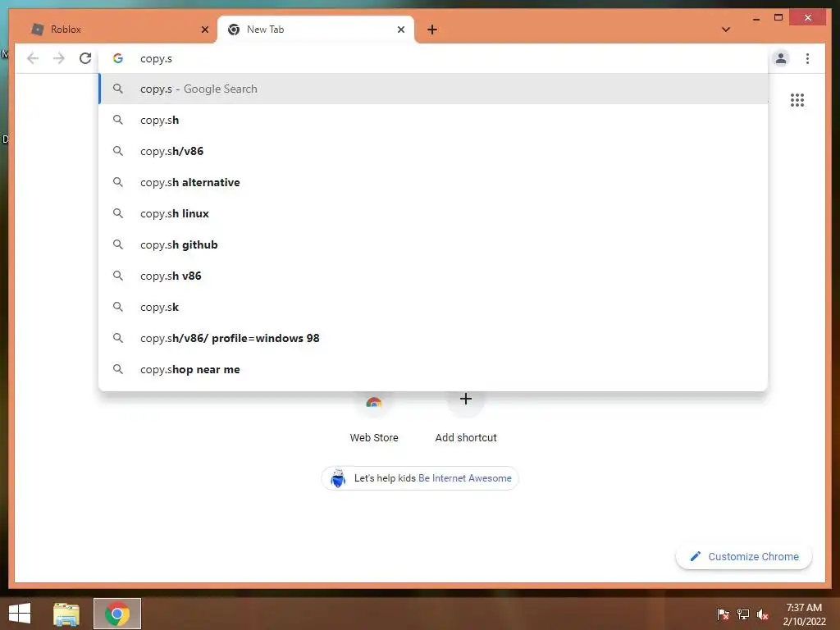Open the taskbar clock 7:37 AM
Viewport: 840px width, 630px height.
tap(804, 614)
